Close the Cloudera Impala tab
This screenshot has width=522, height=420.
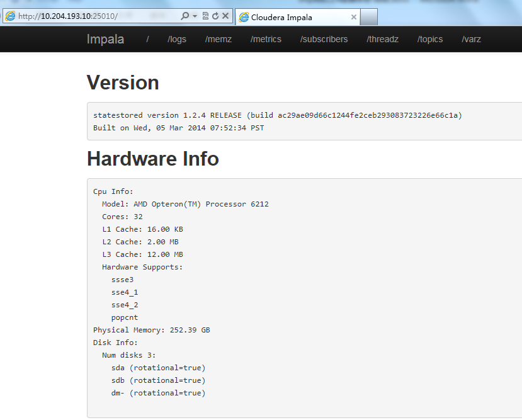click(353, 17)
